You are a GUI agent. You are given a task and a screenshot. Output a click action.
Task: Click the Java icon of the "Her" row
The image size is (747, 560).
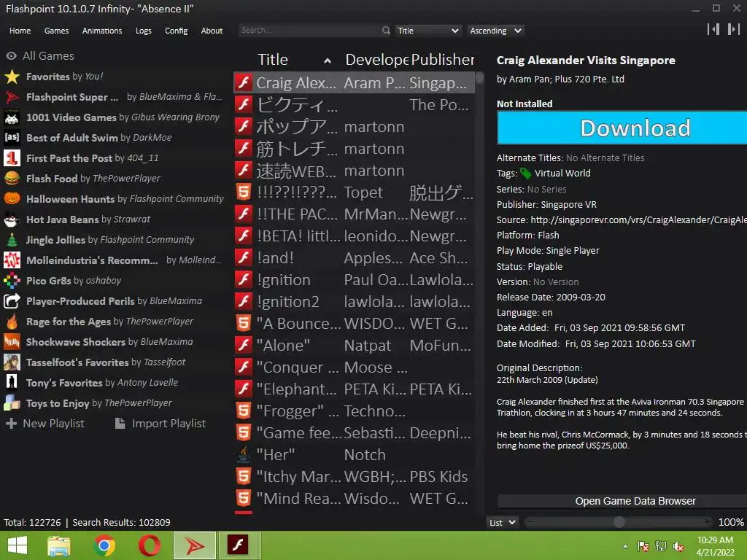244,455
